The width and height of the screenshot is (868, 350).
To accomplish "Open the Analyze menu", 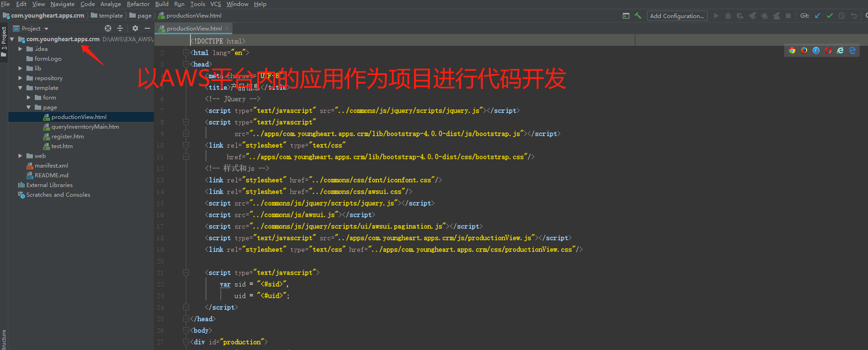I will 111,4.
